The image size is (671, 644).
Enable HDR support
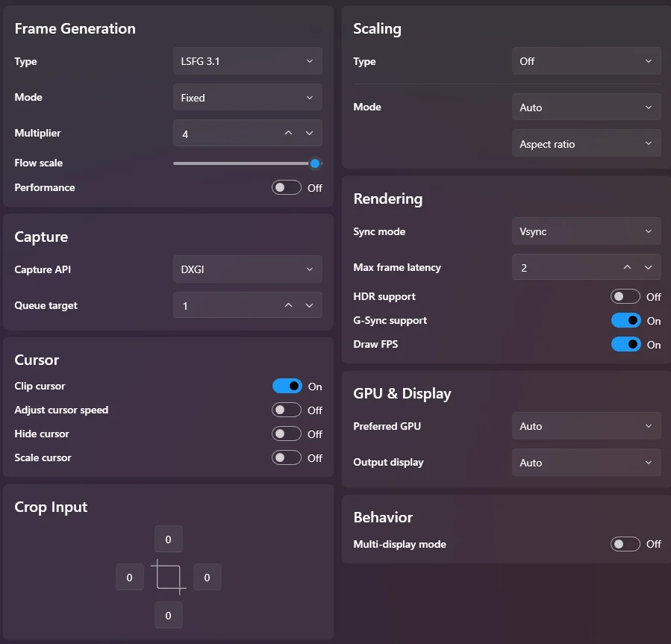click(x=625, y=296)
